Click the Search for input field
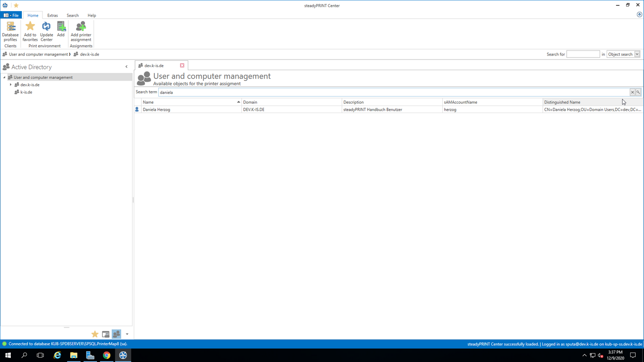This screenshot has height=362, width=644. pos(583,54)
